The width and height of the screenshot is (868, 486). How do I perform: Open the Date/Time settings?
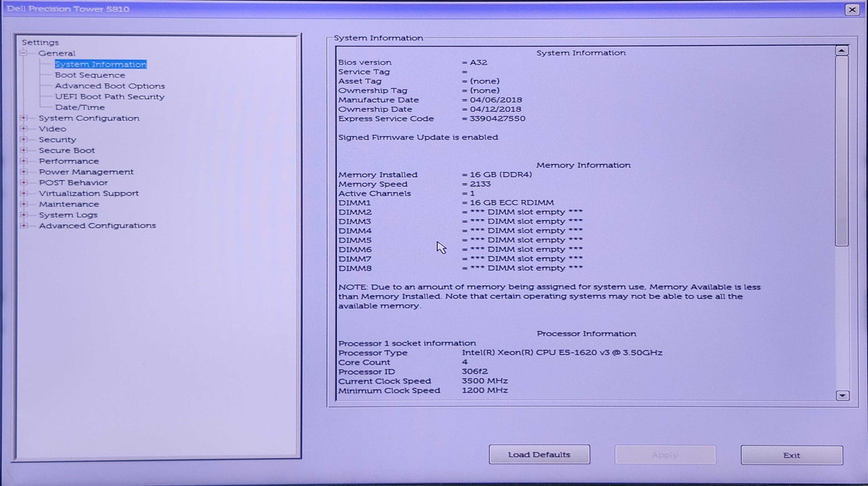pos(79,107)
